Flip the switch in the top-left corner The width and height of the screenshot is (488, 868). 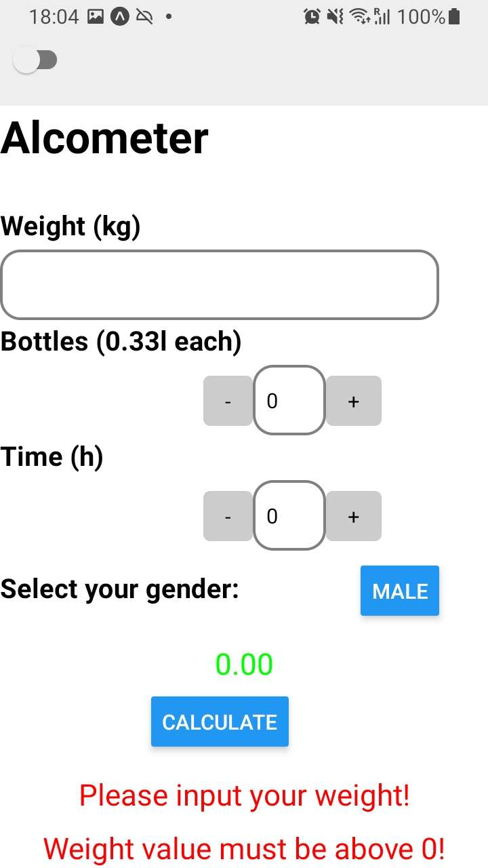(35, 60)
